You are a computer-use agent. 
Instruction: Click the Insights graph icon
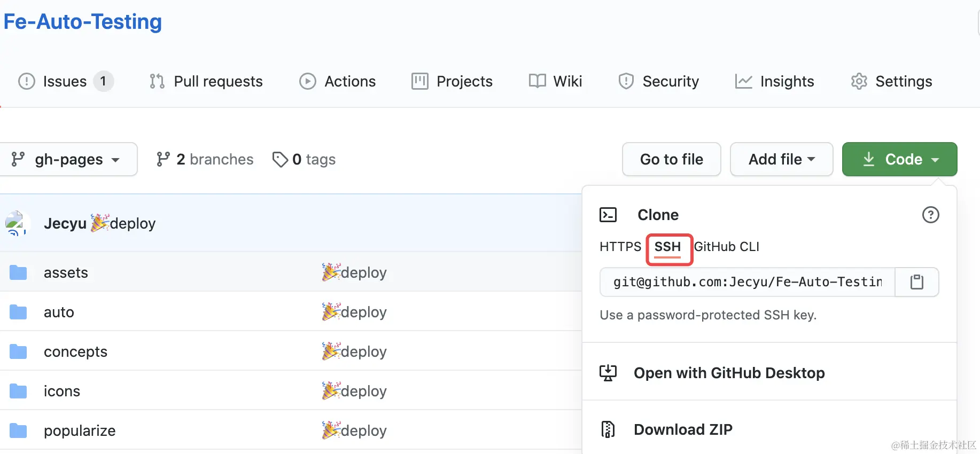tap(743, 81)
